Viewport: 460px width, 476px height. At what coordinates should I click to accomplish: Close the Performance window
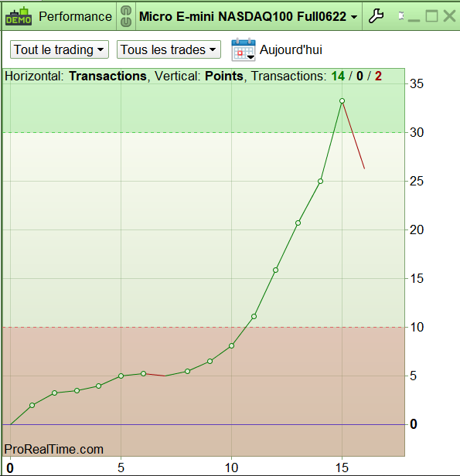pyautogui.click(x=449, y=16)
